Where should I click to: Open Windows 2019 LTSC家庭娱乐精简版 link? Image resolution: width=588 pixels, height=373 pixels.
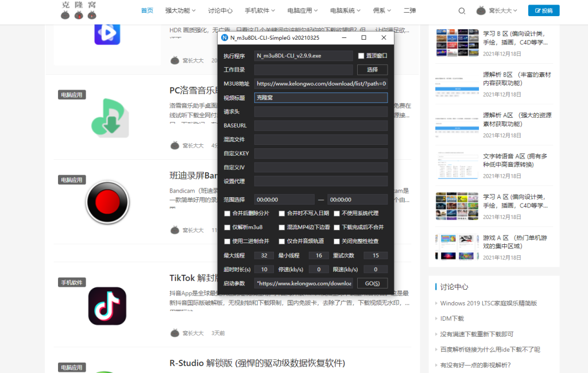click(488, 303)
